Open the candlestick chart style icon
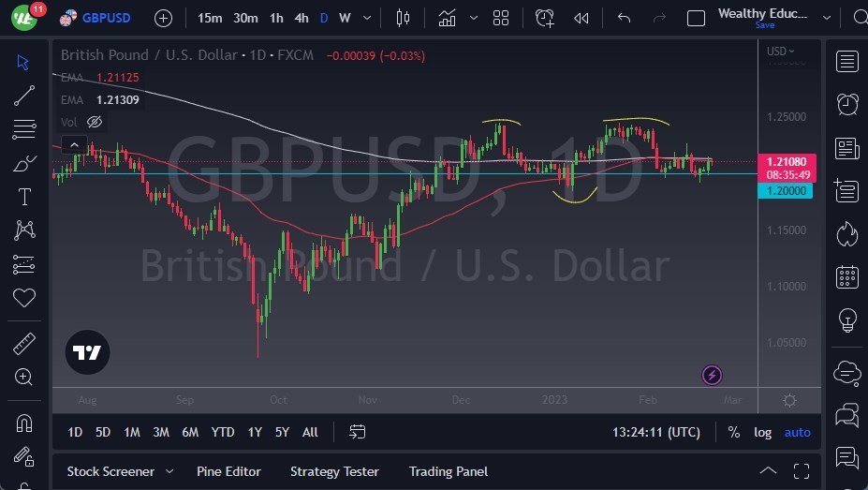This screenshot has height=490, width=868. tap(404, 18)
